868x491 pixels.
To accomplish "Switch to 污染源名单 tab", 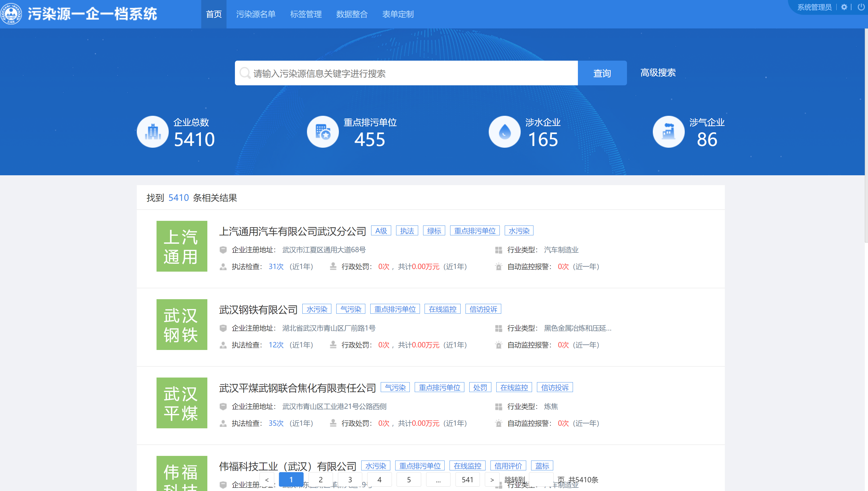I will tap(256, 14).
